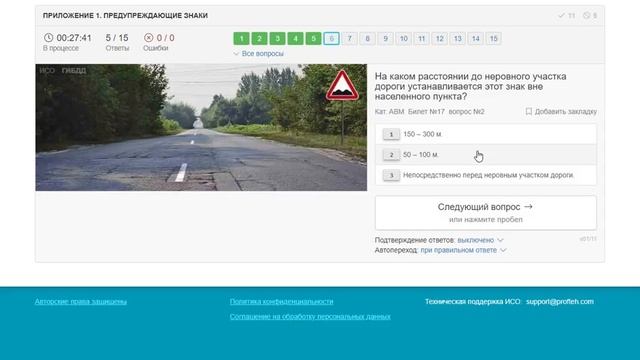Choose answer 50 – 100 м
Viewport: 640px width, 360px height.
coord(486,155)
